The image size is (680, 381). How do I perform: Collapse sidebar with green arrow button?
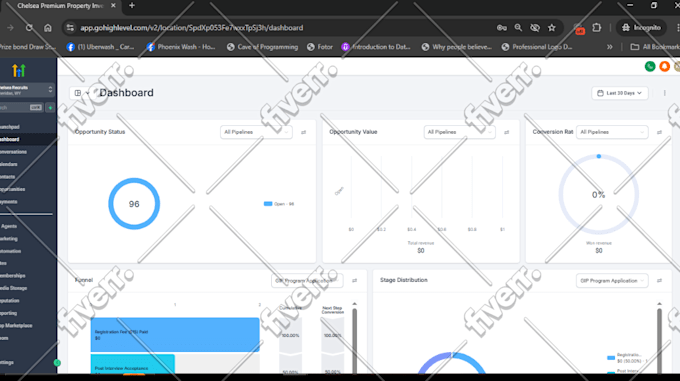pyautogui.click(x=57, y=363)
